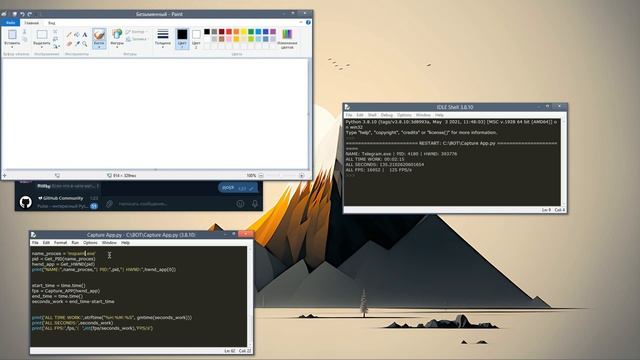Choose the red color swatch in Paint

tap(229, 31)
